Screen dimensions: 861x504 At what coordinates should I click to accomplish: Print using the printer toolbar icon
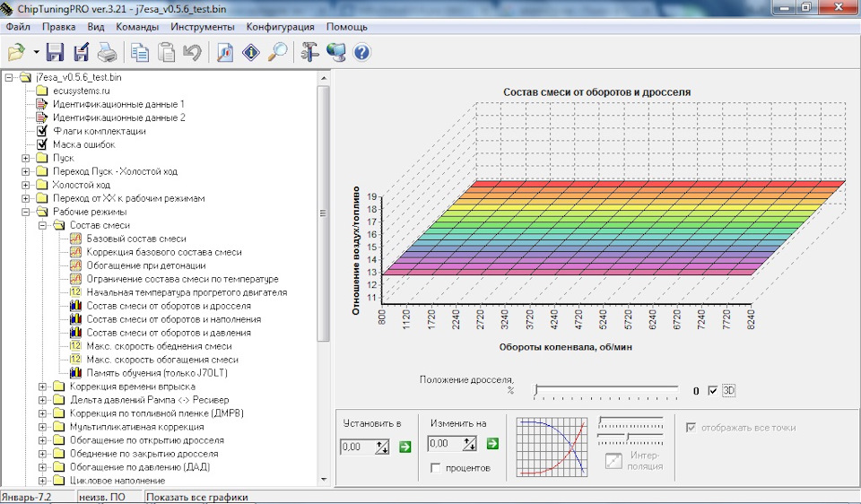point(107,53)
